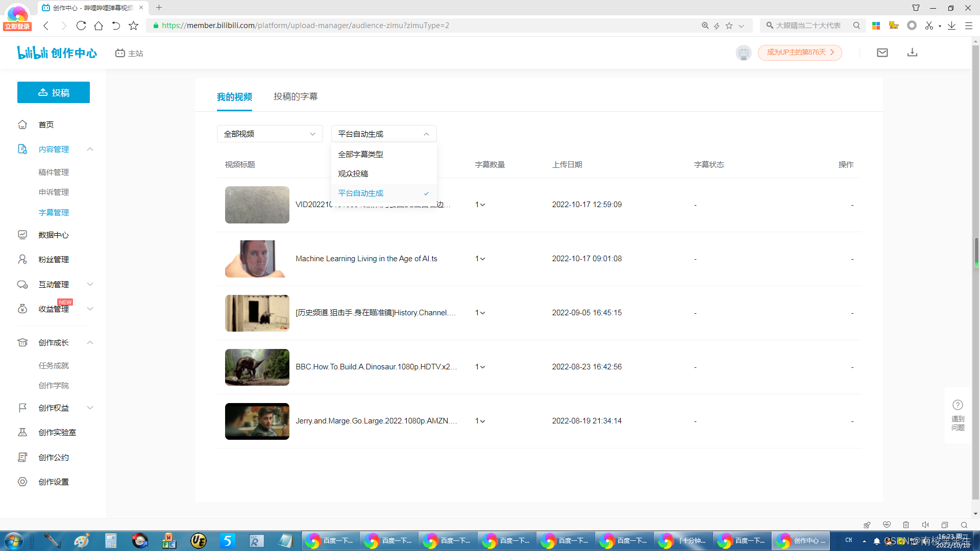This screenshot has height=551, width=980.
Task: Open the mail inbox envelope icon
Action: pyautogui.click(x=882, y=53)
